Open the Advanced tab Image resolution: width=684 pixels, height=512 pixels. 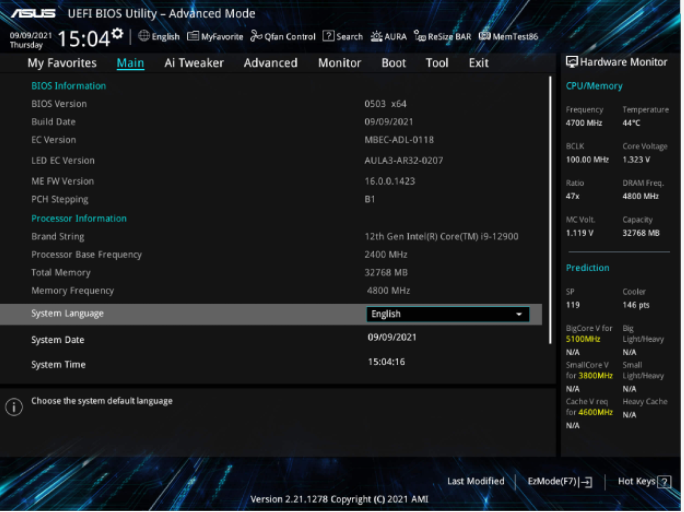tap(271, 63)
